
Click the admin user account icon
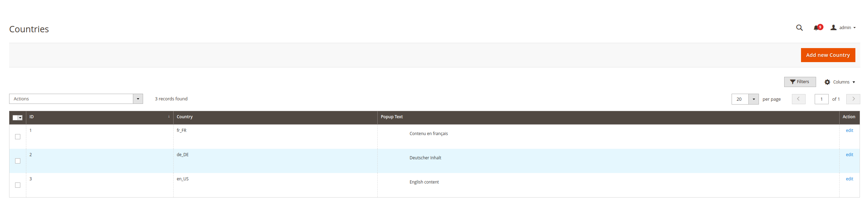(x=834, y=28)
